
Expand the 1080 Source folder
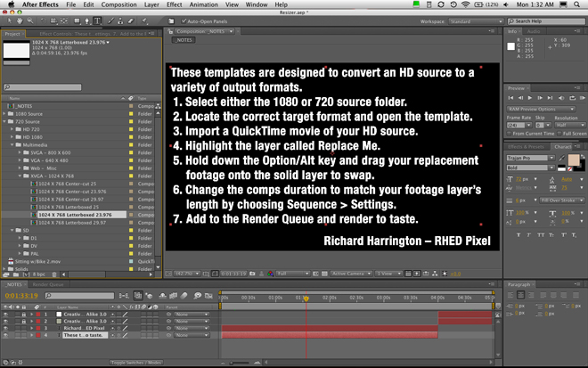pyautogui.click(x=4, y=114)
